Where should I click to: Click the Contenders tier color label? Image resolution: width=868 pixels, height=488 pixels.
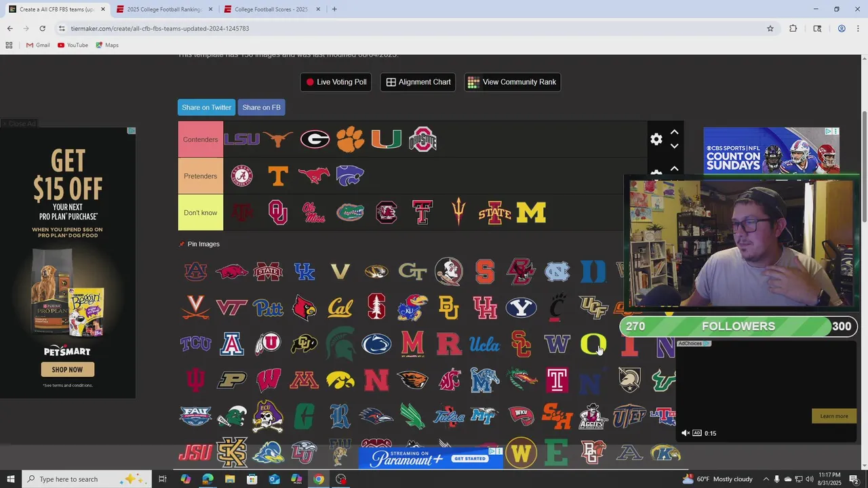pyautogui.click(x=201, y=140)
